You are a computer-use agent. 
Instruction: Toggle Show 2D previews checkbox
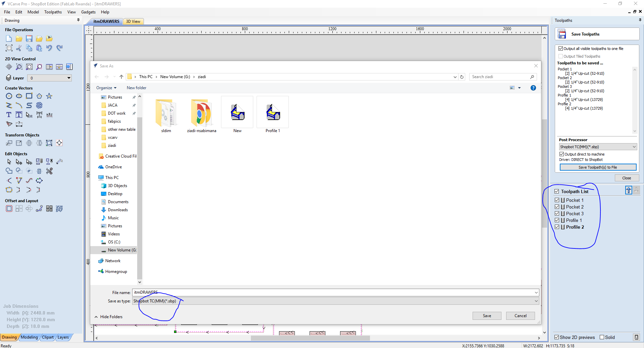coord(557,337)
